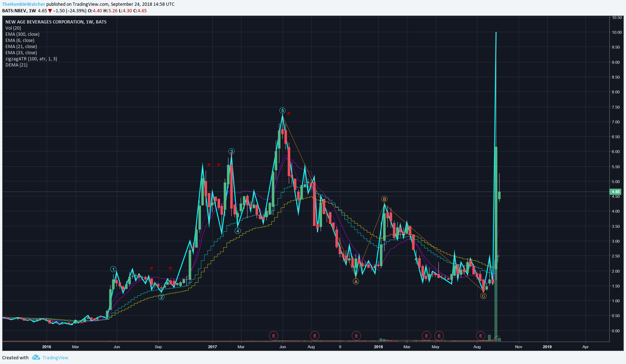Click the 2017 label on time axis

coord(213,347)
